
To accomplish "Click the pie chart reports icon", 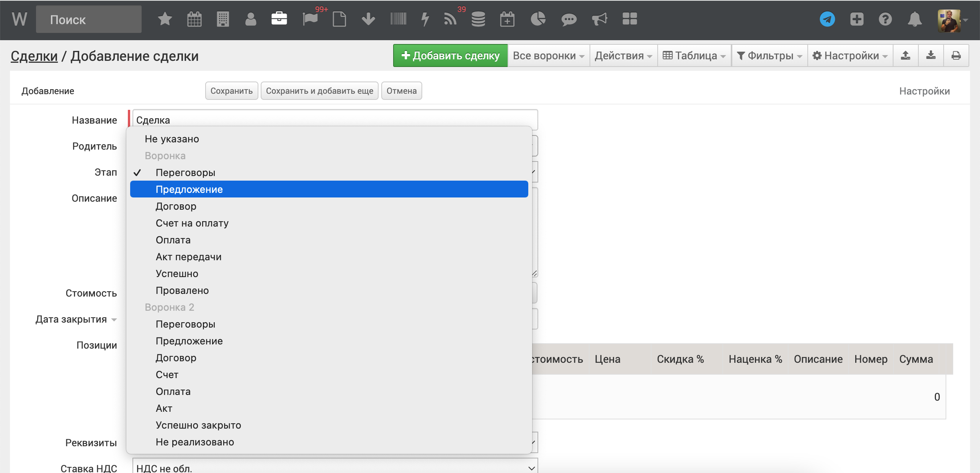I will point(538,19).
